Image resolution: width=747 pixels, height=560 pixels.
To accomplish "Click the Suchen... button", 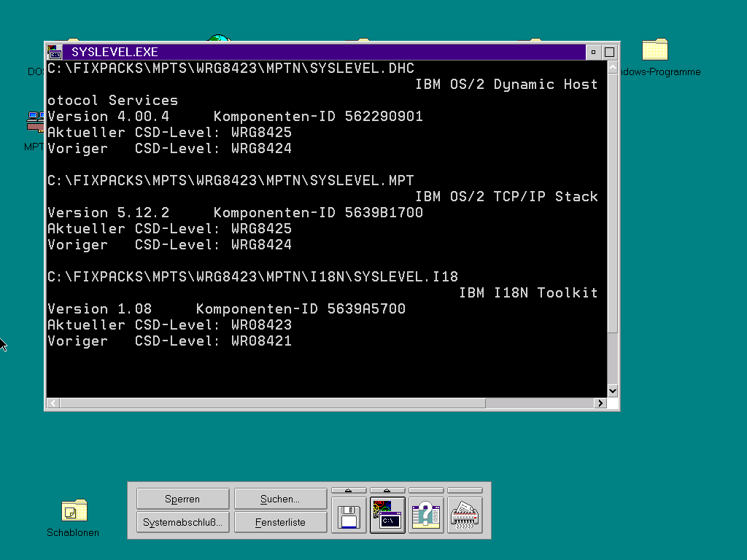I will pyautogui.click(x=280, y=499).
